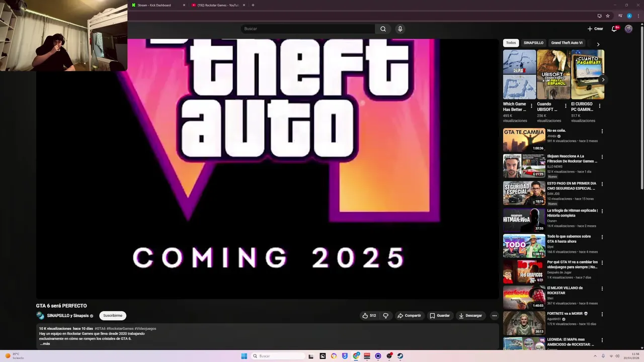Open 'EL MEJOR VILLANO DE ROCKSTAR' title
Screen dimensions: 644x362
coord(565,290)
